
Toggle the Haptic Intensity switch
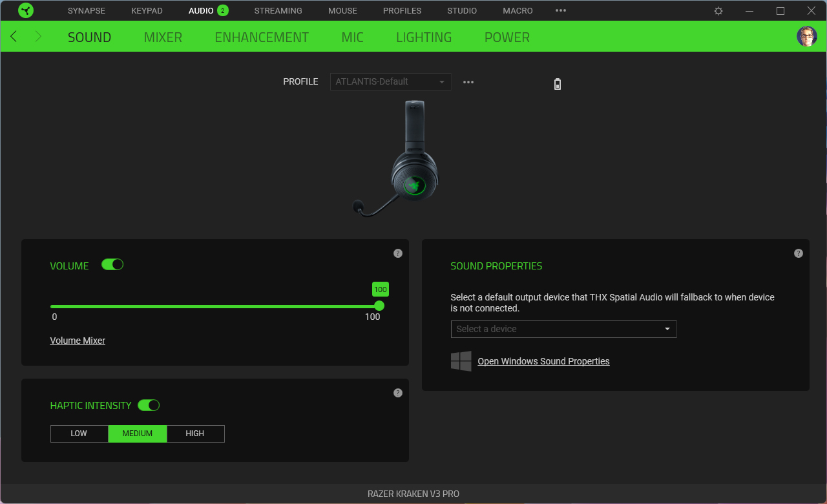pyautogui.click(x=149, y=405)
